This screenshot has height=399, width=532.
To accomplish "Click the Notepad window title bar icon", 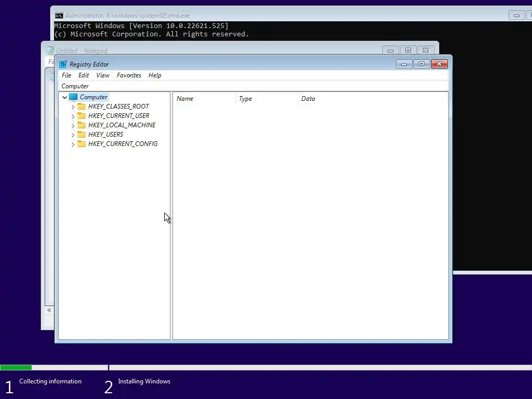I will click(x=50, y=50).
